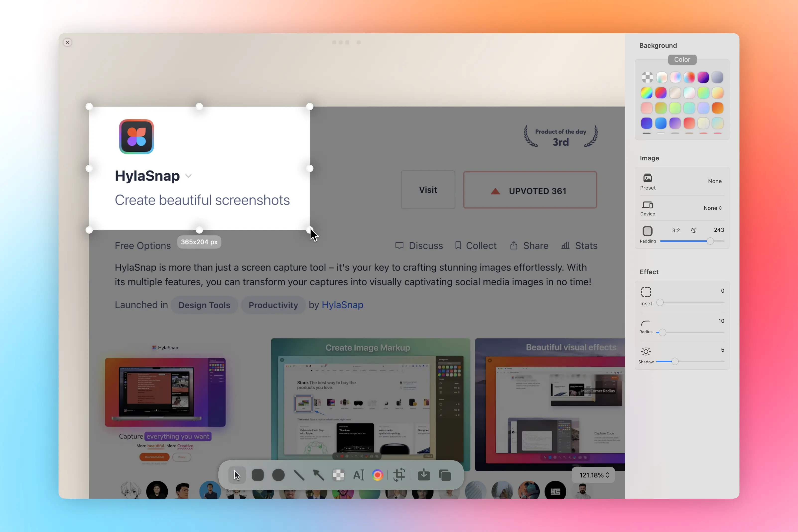
Task: Select the ellipse shape tool
Action: (x=278, y=475)
